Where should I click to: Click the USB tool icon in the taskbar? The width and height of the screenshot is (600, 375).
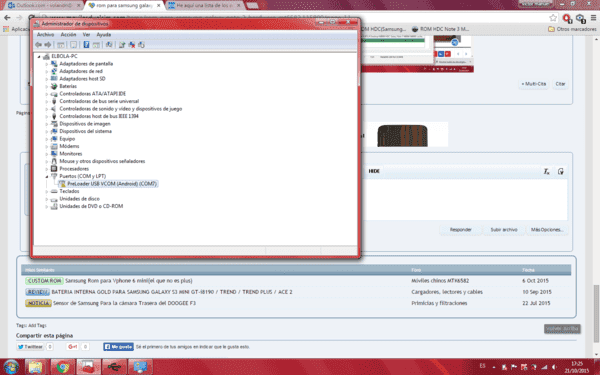[114, 367]
